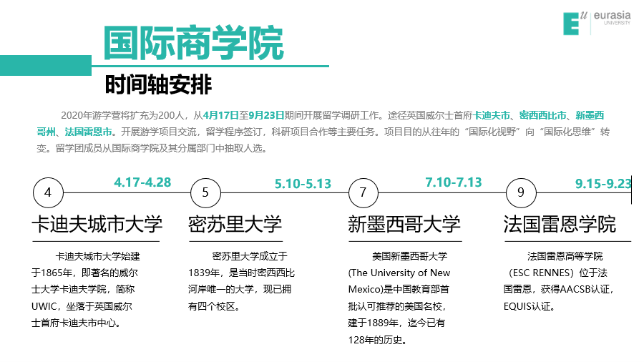The image size is (644, 362).
Task: Click the text EQUIS认证。
Action: coord(530,307)
